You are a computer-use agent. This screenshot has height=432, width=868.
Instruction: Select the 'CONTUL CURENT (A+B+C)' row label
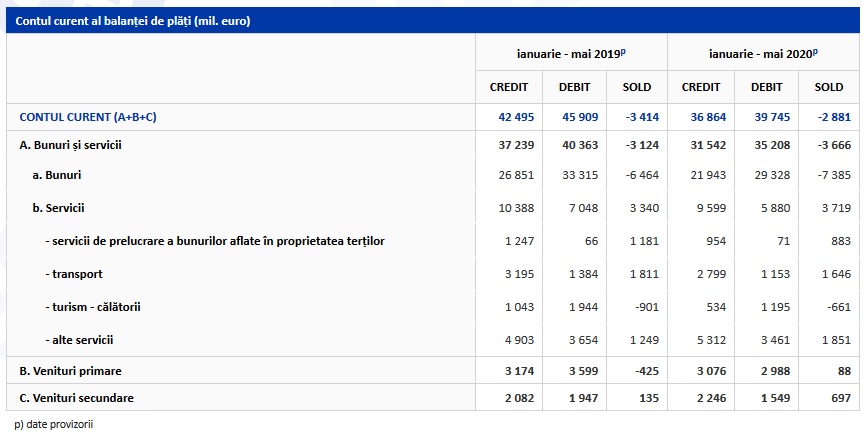pyautogui.click(x=88, y=117)
